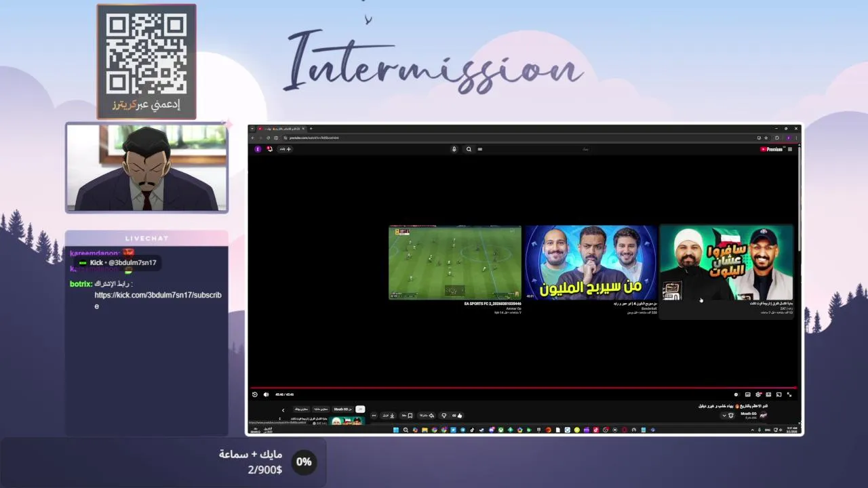This screenshot has height=488, width=868.
Task: Open the سافروا عشان البلوت suggested video
Action: (726, 263)
